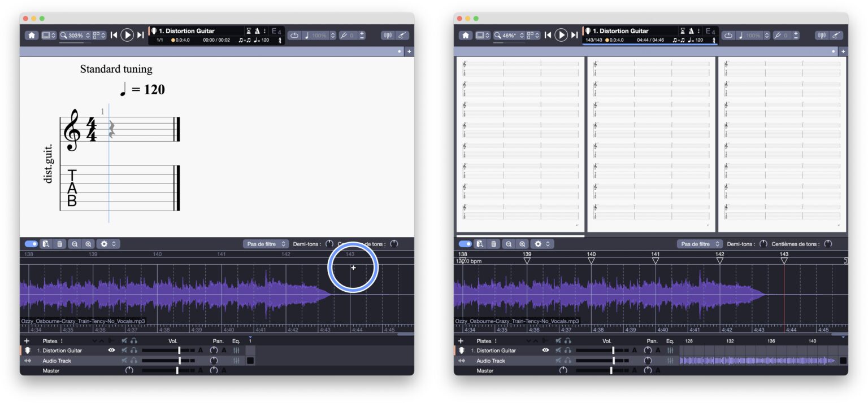Open the tempo percentage dropdown next to loop
This screenshot has height=403, width=868.
tap(319, 35)
